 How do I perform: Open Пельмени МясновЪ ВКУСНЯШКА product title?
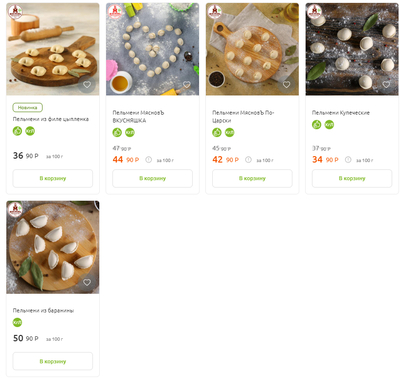click(x=138, y=117)
